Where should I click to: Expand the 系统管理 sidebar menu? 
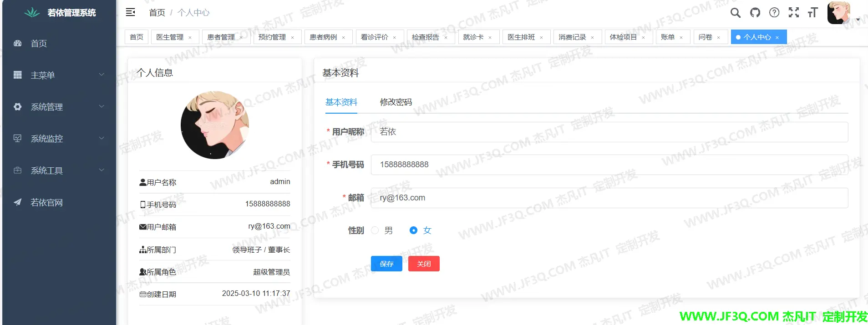(x=59, y=107)
